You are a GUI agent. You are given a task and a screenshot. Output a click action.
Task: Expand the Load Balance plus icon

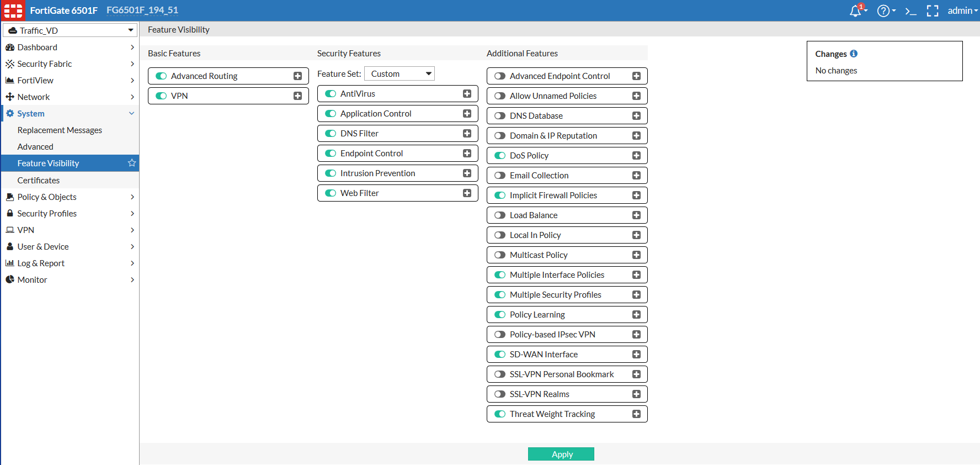click(x=636, y=215)
